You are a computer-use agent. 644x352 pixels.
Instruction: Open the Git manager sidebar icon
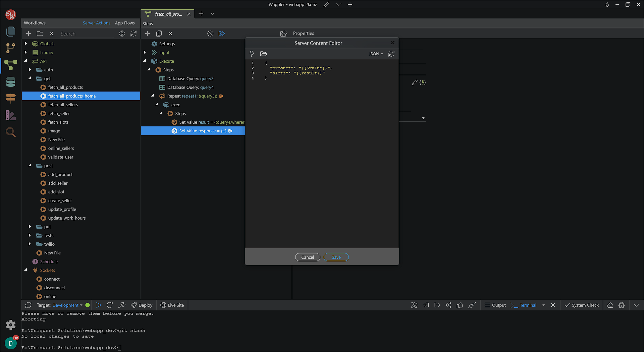[x=11, y=48]
